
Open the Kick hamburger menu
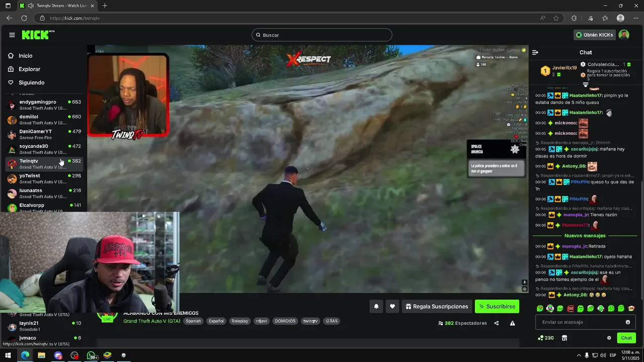pos(12,35)
